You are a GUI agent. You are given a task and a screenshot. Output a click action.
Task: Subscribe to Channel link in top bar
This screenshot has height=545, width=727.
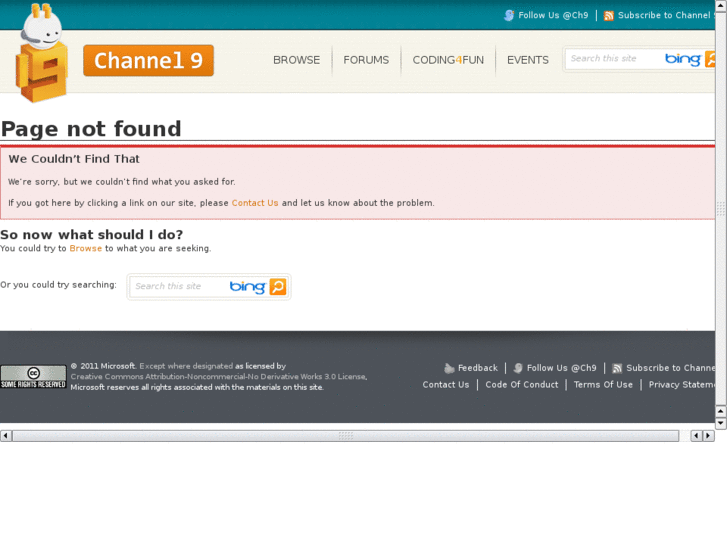pos(666,15)
